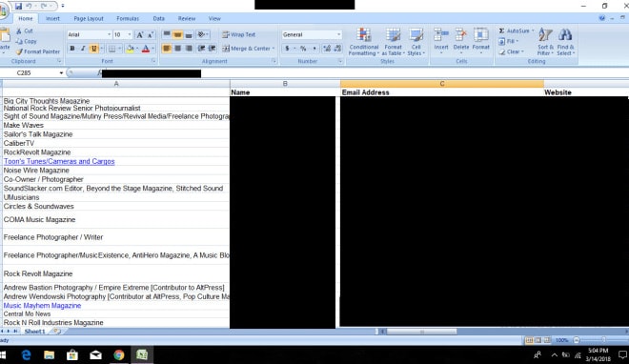Open Conditional Formatting menu
This screenshot has width=629, height=364.
363,42
